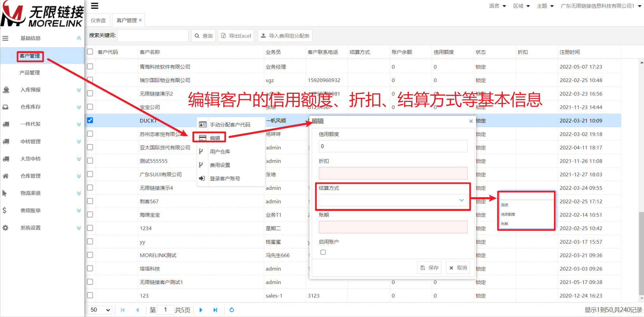
Task: Click the Excel file icon on 导出Excel
Action: click(223, 36)
